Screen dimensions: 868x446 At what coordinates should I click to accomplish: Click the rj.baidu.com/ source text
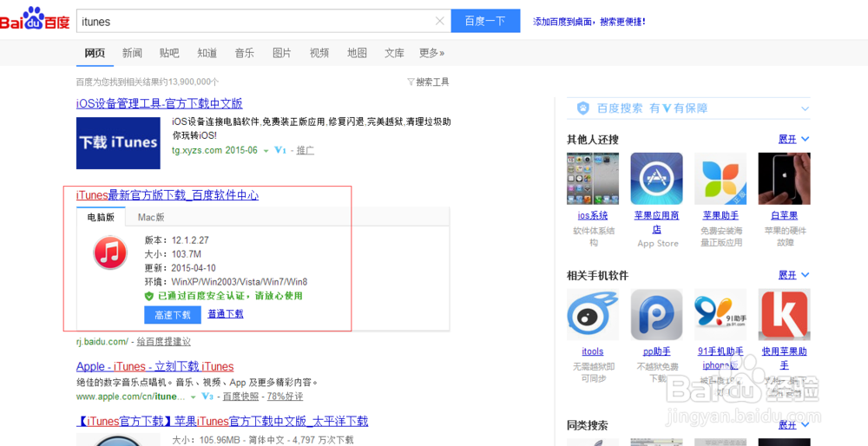tap(102, 341)
